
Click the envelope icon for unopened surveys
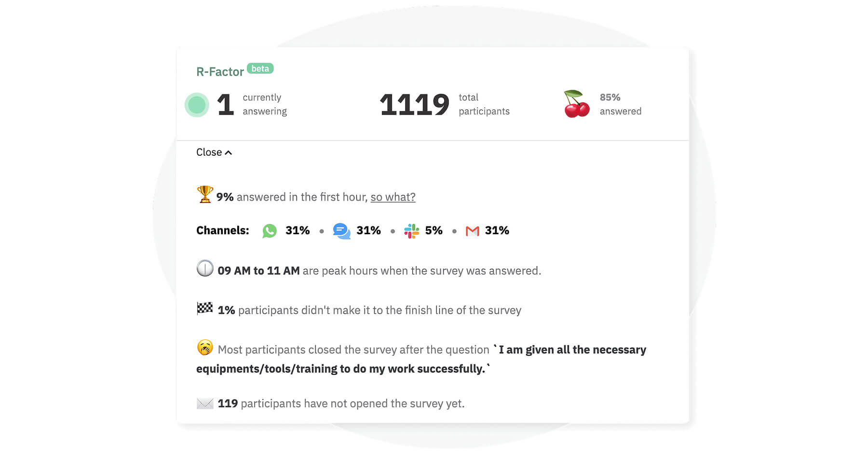(x=205, y=403)
